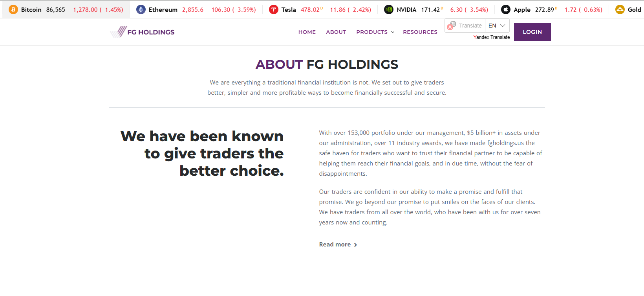Click the Tesla price 478.02
This screenshot has height=296, width=644.
(310, 9)
